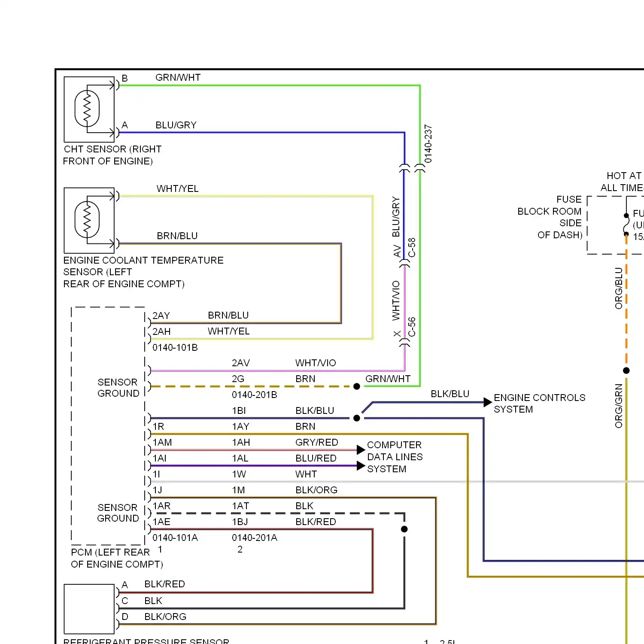Select the vertical ORG/GRN wire label

pyautogui.click(x=619, y=406)
